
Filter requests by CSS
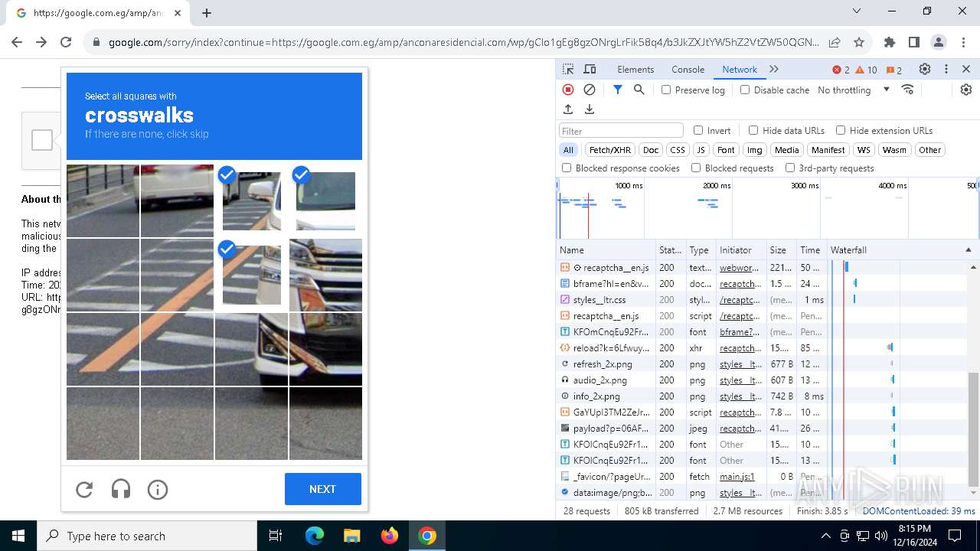coord(677,150)
